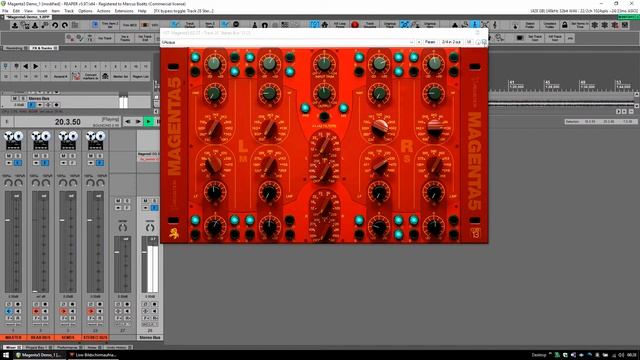Screen dimensions: 640x360
Task: Open the 2/4 in 2 out routing button
Action: point(451,42)
